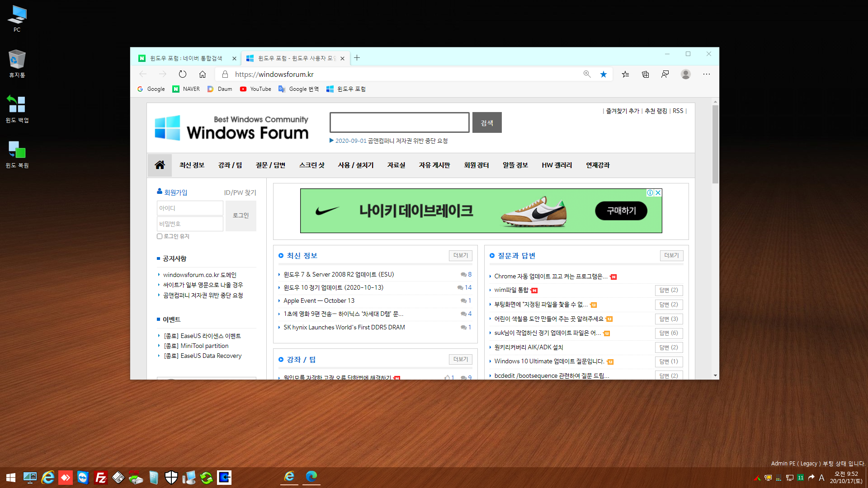The height and width of the screenshot is (488, 868).
Task: Open the Collections icon in Edge toolbar
Action: pos(645,74)
